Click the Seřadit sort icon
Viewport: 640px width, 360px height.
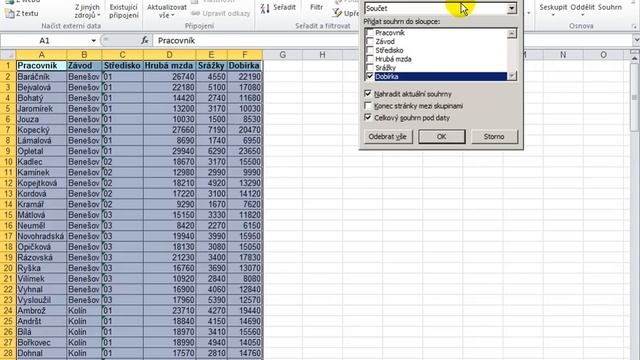[265, 8]
